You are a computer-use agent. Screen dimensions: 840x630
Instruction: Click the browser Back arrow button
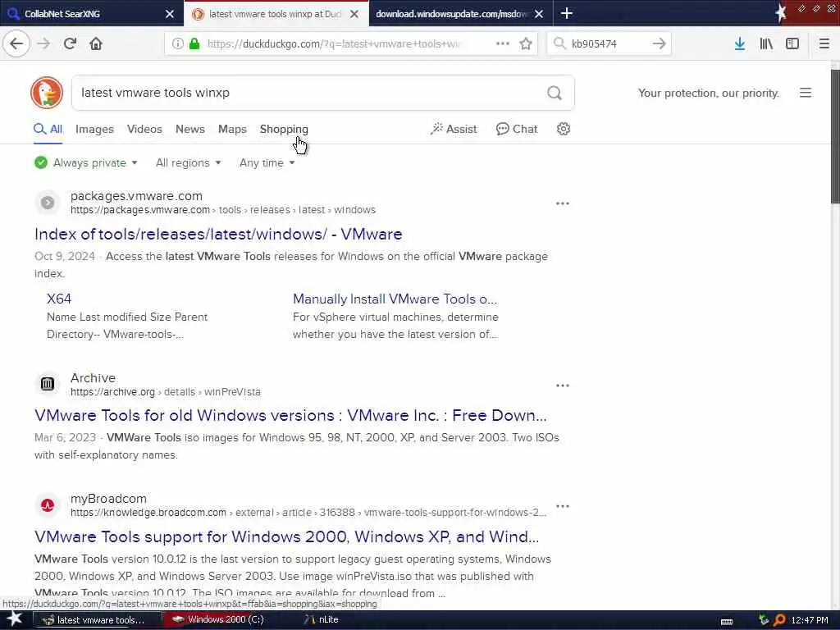[16, 43]
